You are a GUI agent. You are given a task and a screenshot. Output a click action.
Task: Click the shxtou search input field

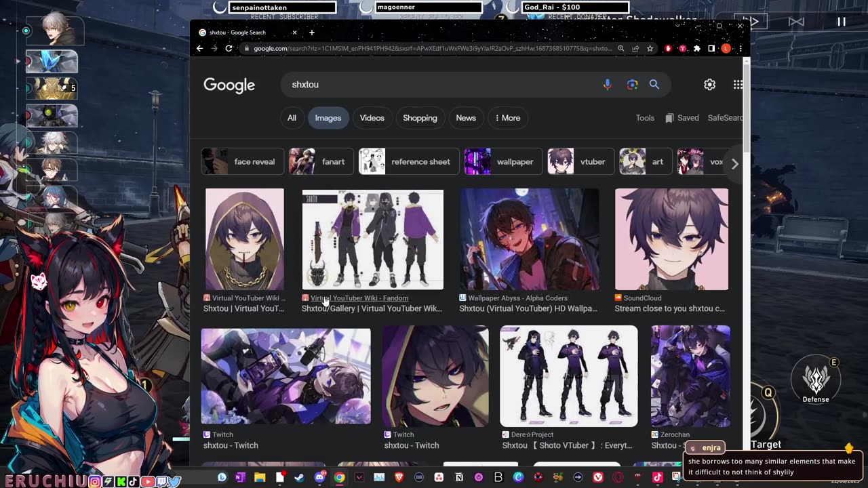pos(441,84)
